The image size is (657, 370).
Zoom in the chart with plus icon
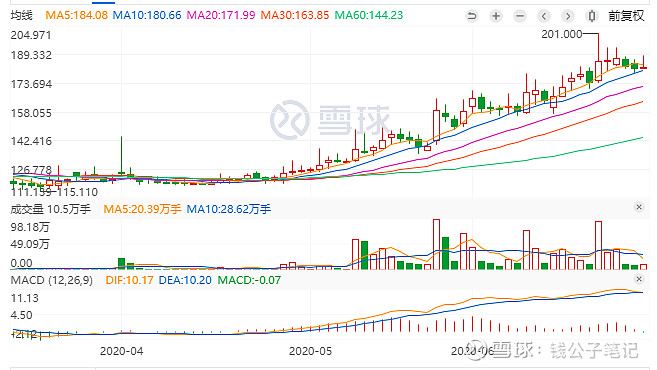click(x=496, y=16)
